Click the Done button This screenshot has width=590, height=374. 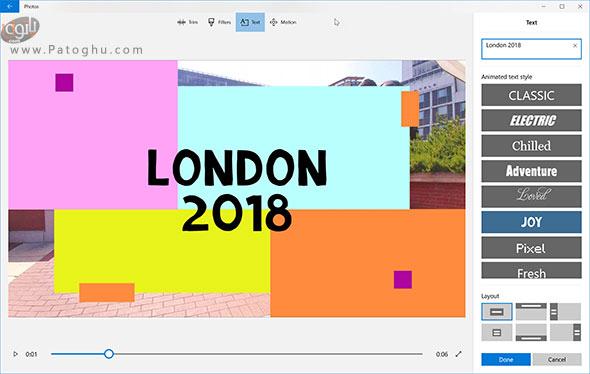[506, 359]
